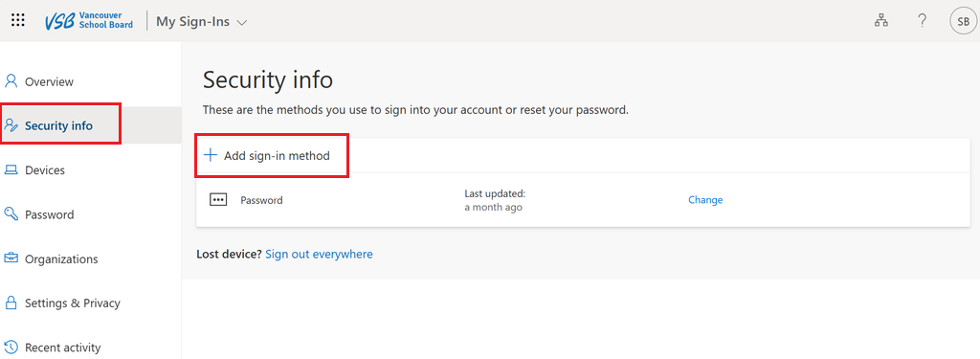Image resolution: width=980 pixels, height=359 pixels.
Task: Click the plus icon beside Add sign-in method
Action: pos(211,155)
